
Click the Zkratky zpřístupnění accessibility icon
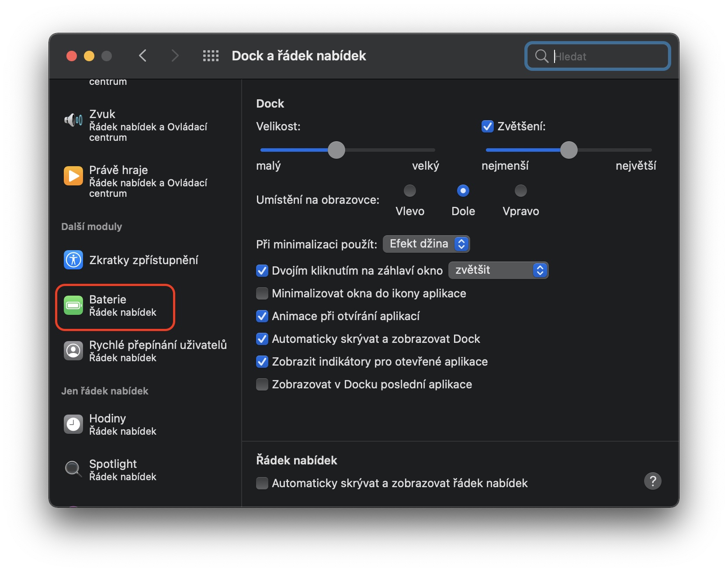click(73, 260)
